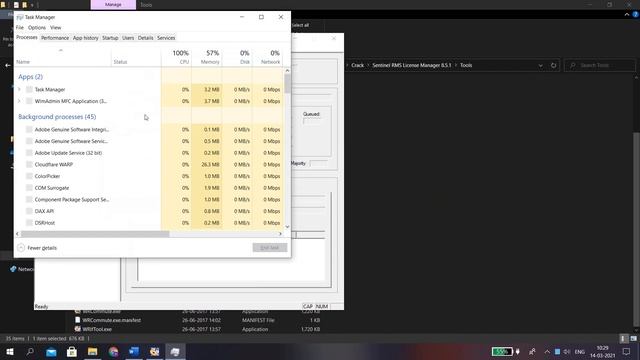Click the End task button
The height and width of the screenshot is (360, 640).
[269, 248]
